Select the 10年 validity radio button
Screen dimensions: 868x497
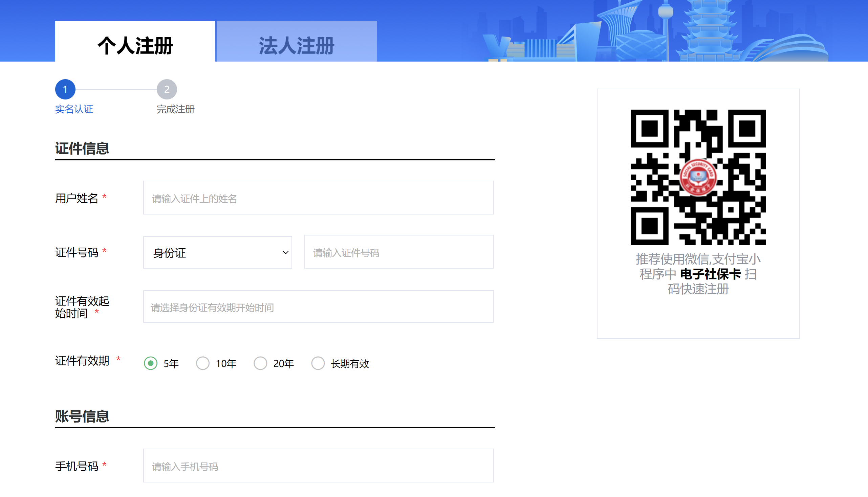coord(202,363)
